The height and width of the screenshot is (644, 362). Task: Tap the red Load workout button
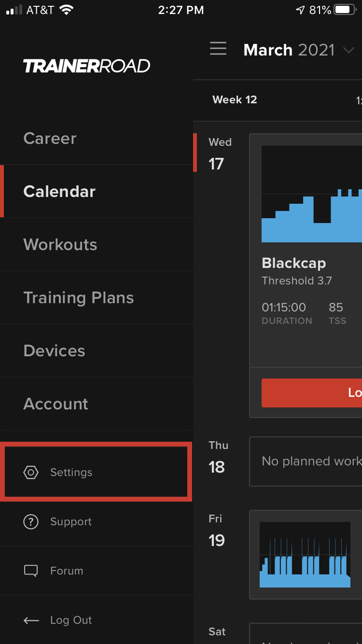[x=312, y=393]
